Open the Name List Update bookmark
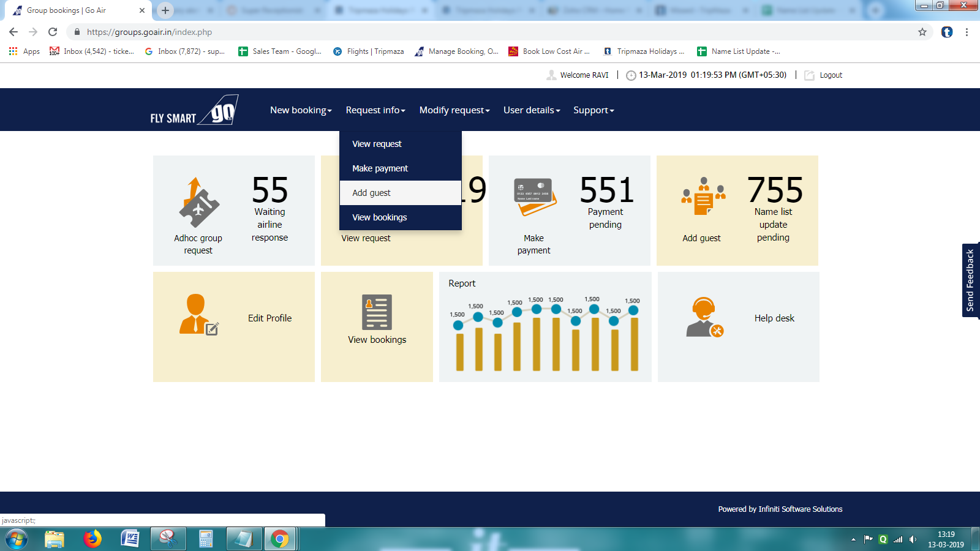Image resolution: width=980 pixels, height=551 pixels. 739,51
